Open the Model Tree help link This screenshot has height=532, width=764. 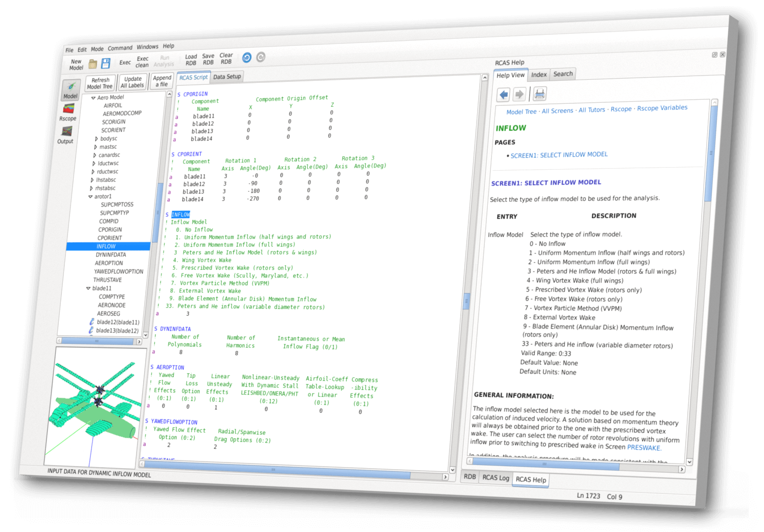(x=521, y=112)
